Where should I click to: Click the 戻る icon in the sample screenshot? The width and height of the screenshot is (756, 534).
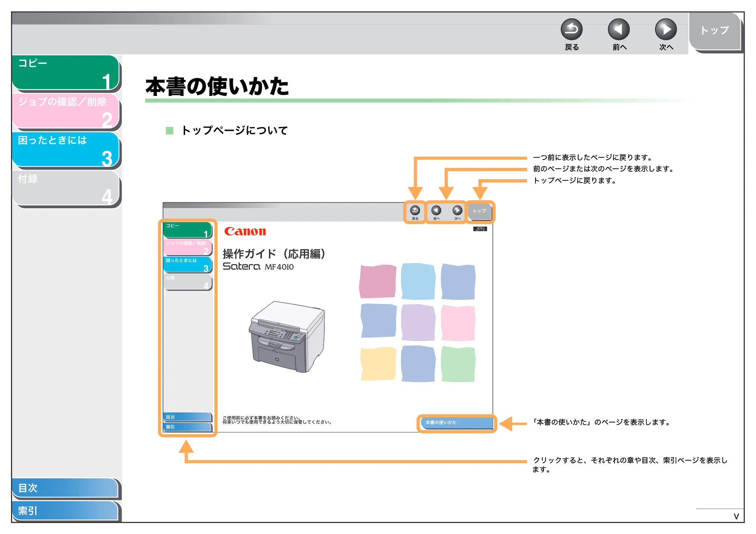(x=415, y=210)
